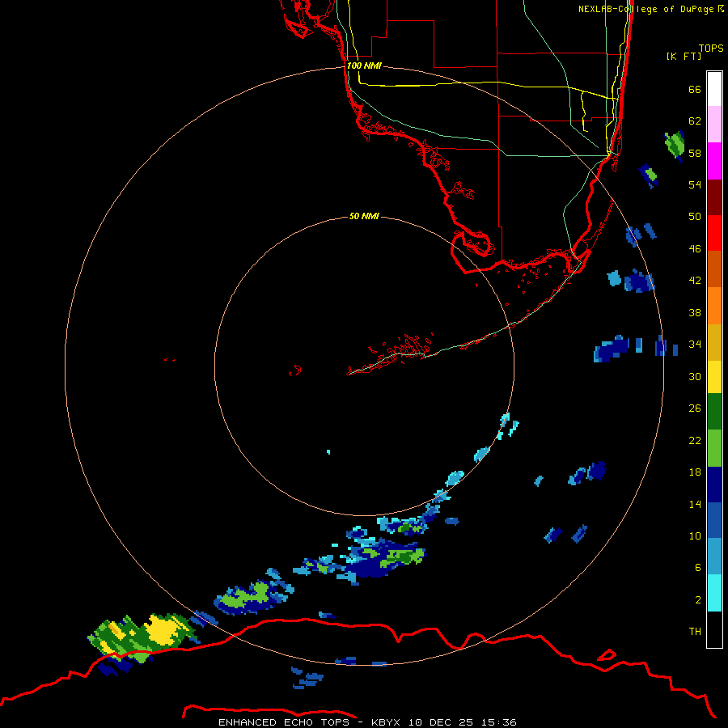Click the legend value '34'
This screenshot has width=728, height=728.
pyautogui.click(x=695, y=345)
